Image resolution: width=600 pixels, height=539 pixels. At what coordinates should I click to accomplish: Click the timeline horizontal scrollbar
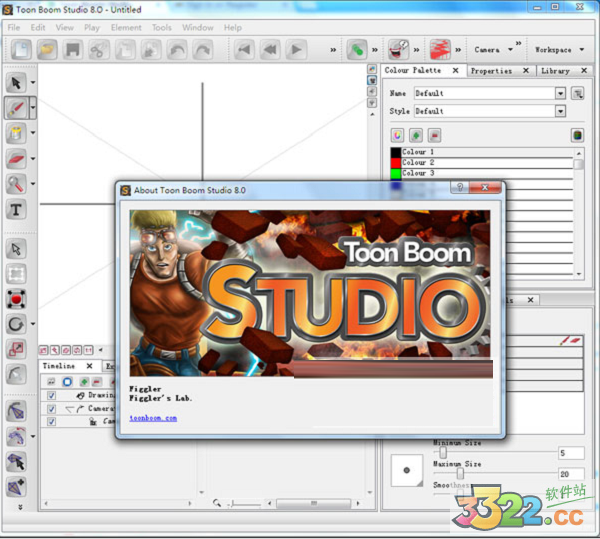(x=313, y=503)
